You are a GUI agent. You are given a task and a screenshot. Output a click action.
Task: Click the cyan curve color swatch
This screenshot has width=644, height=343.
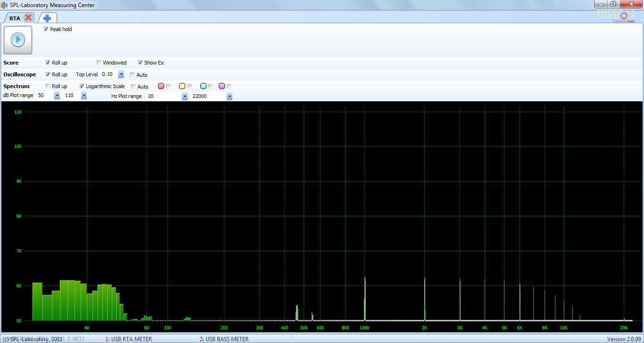click(x=203, y=86)
